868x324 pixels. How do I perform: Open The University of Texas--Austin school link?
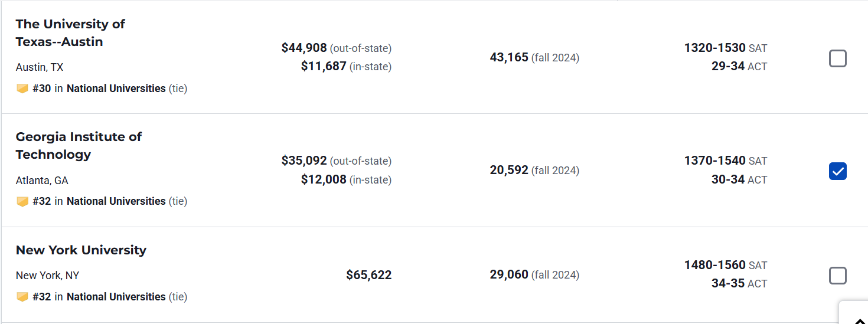[x=70, y=33]
